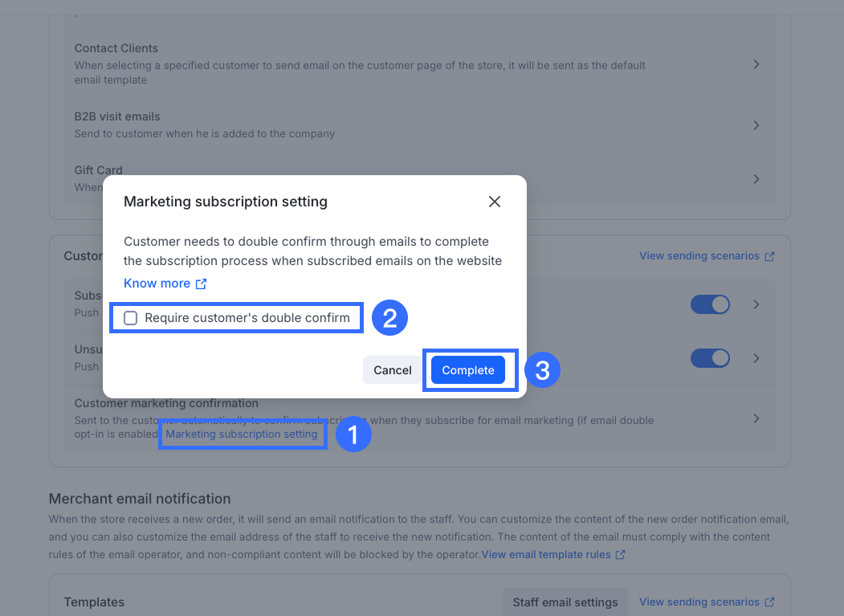Open the Know more link
The height and width of the screenshot is (616, 844).
157,284
